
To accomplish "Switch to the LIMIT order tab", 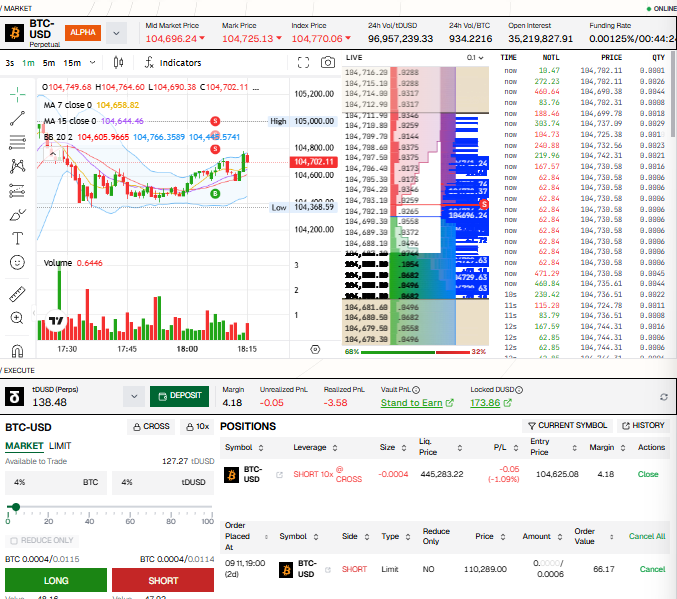I will click(60, 446).
